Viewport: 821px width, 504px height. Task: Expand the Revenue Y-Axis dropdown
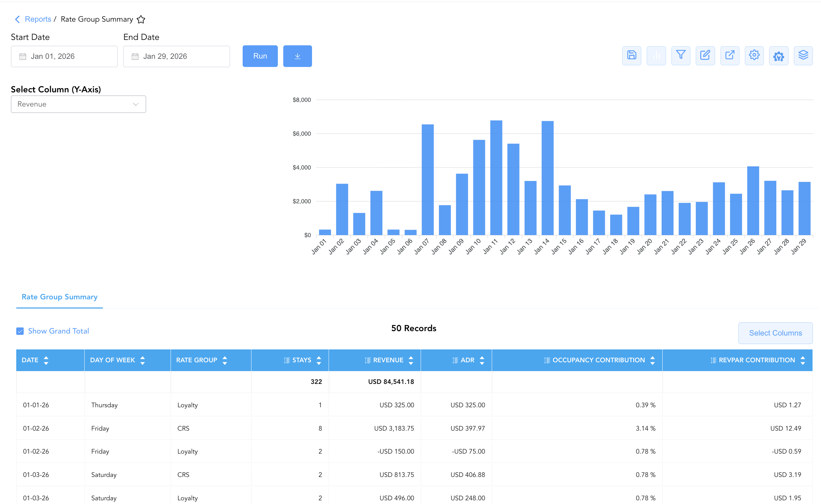(79, 104)
